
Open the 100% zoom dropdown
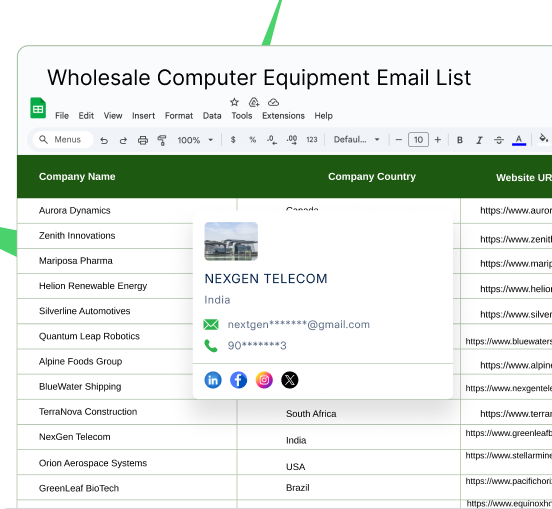tap(195, 140)
